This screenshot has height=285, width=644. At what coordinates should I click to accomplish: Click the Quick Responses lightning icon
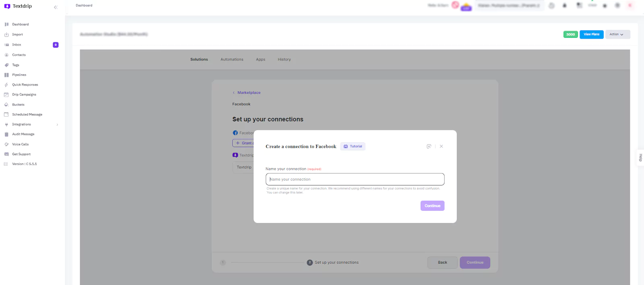pos(6,85)
